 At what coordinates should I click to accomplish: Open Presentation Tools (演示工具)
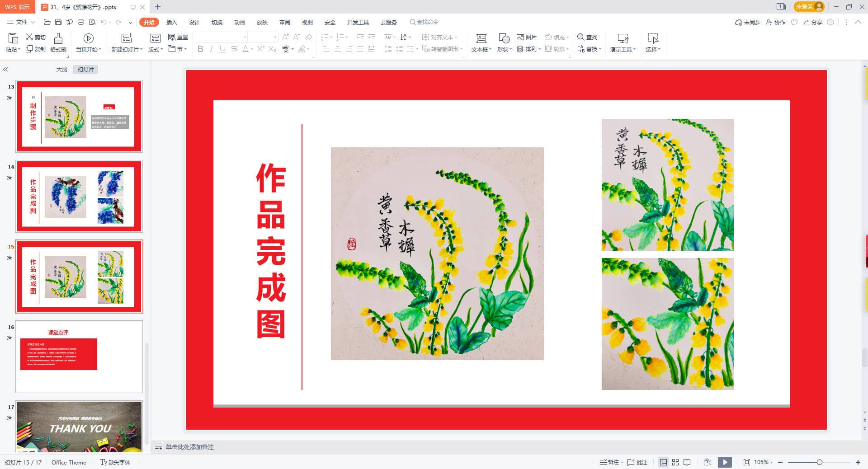tap(623, 43)
